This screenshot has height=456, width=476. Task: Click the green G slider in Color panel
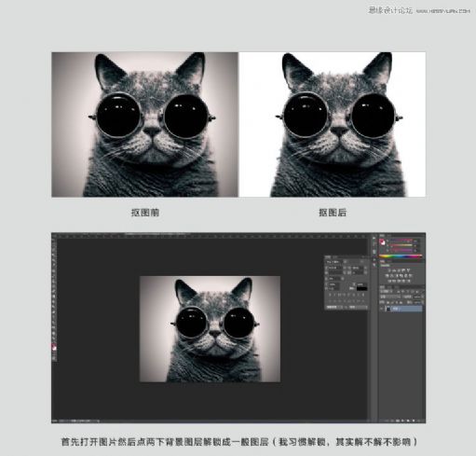point(401,245)
